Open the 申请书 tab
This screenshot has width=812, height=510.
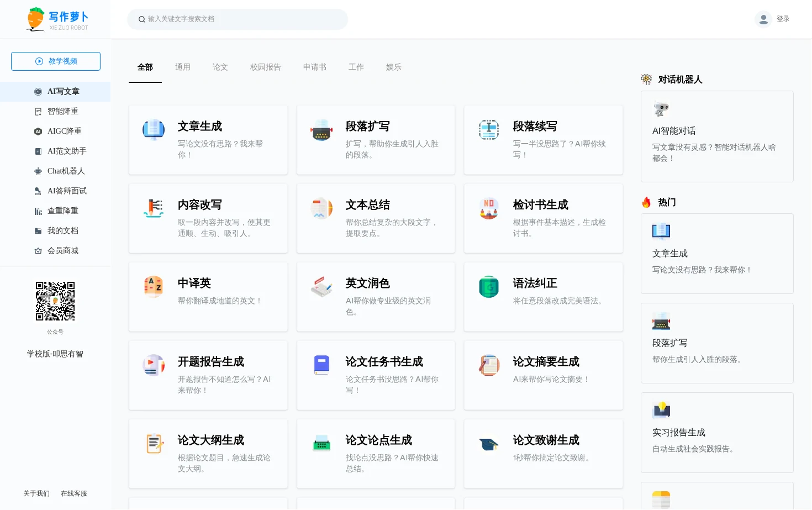pyautogui.click(x=315, y=67)
